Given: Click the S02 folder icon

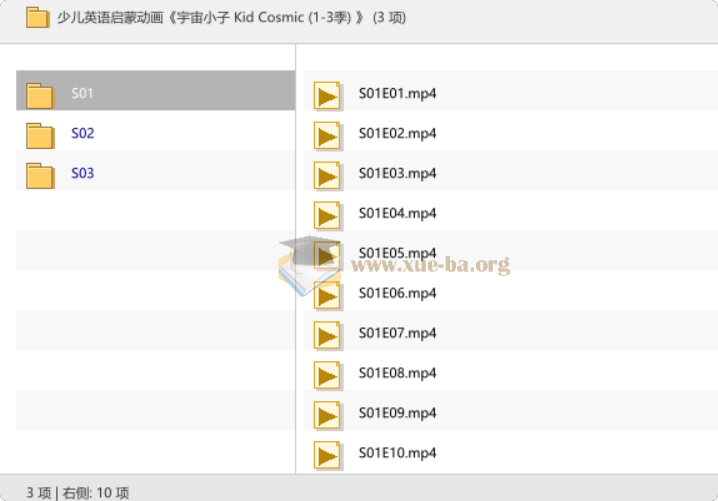Looking at the screenshot, I should 40,135.
